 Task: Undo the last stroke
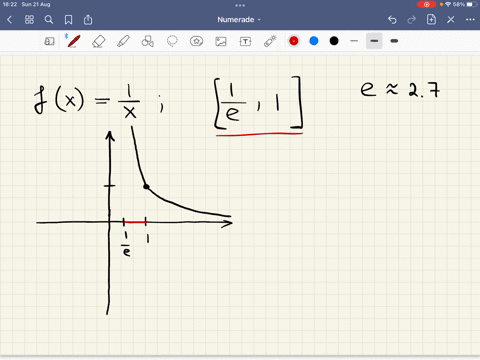coord(392,20)
